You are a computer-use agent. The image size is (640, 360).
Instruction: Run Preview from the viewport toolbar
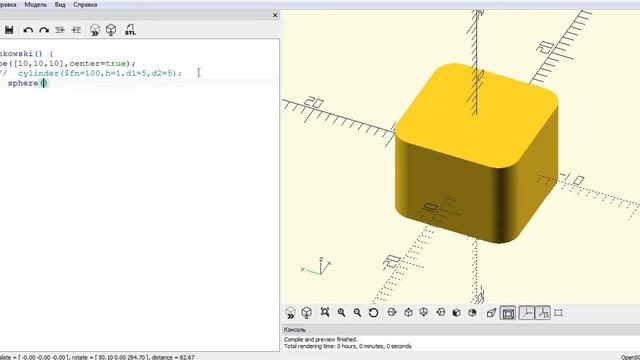291,313
